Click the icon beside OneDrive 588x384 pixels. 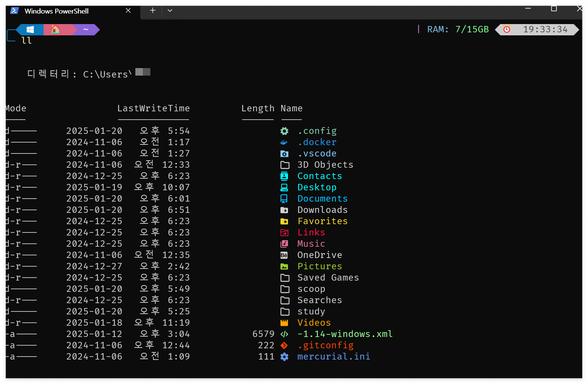(284, 255)
